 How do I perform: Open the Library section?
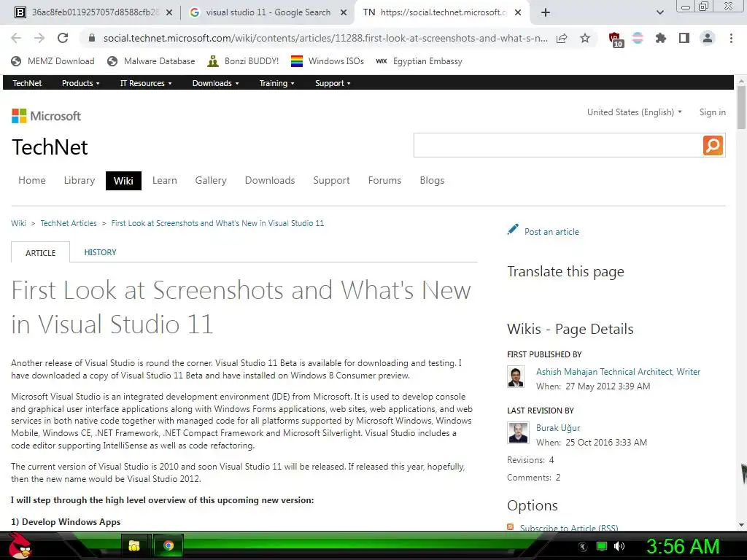point(79,180)
